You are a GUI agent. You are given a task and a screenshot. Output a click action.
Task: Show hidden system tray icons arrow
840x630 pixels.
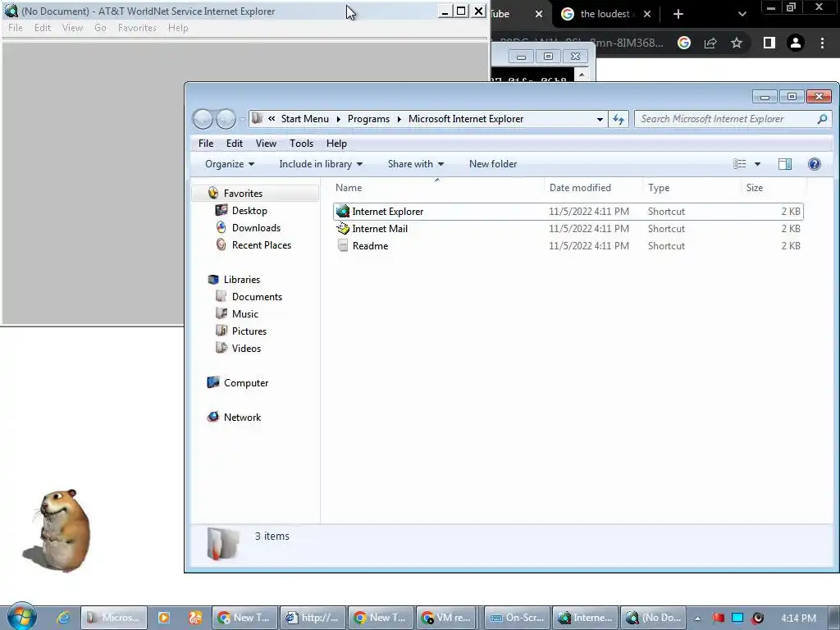click(x=697, y=619)
